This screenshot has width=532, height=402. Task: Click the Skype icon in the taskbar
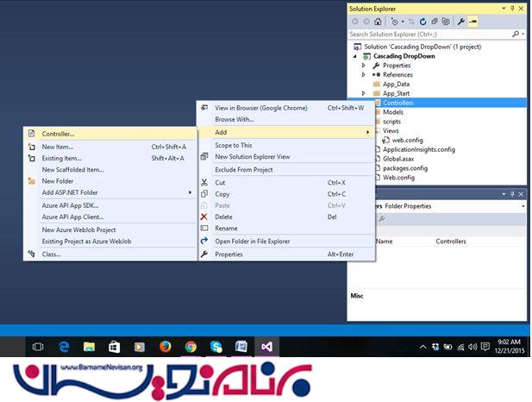tap(216, 346)
